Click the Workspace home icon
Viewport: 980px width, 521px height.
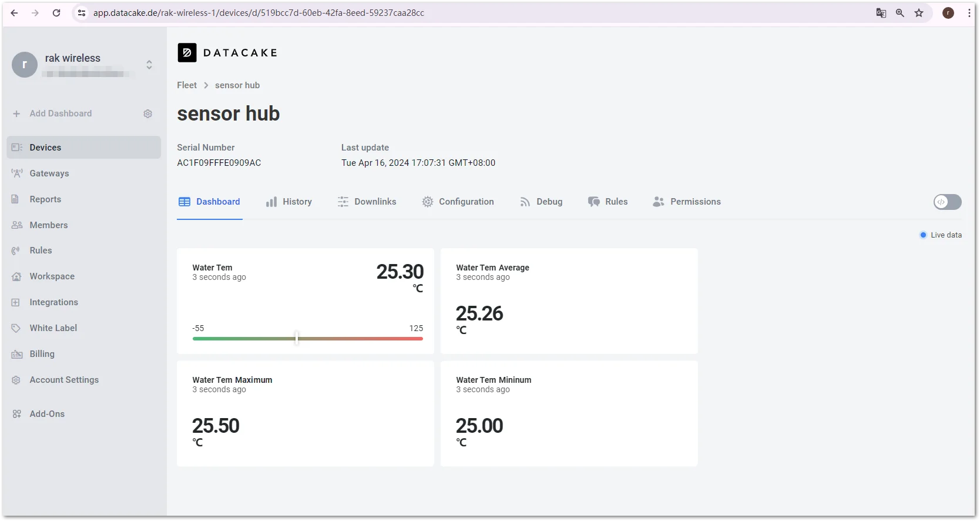pyautogui.click(x=16, y=276)
